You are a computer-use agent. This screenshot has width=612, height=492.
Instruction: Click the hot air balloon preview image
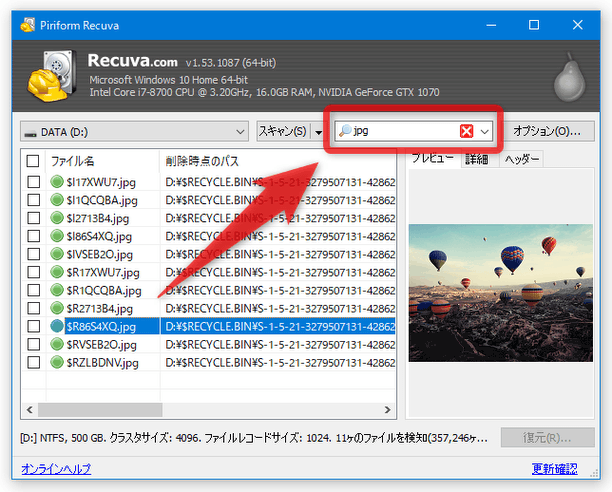coord(501,293)
